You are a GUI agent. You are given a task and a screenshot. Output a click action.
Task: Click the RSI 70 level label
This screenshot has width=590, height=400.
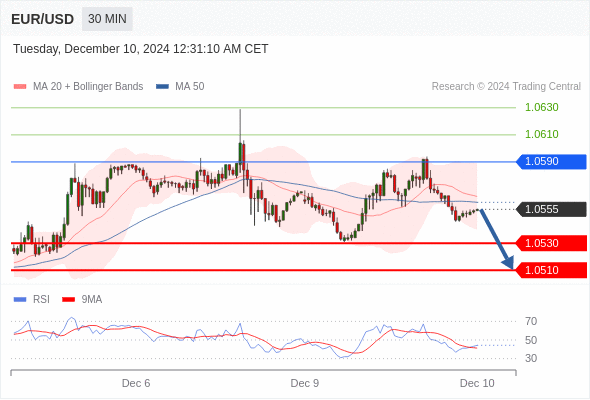(531, 321)
